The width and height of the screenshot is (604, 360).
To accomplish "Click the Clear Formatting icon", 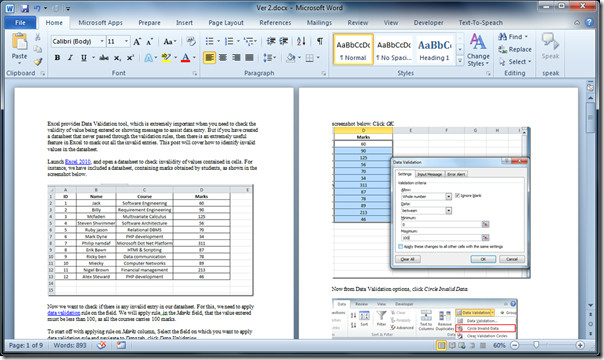I will tap(191, 41).
